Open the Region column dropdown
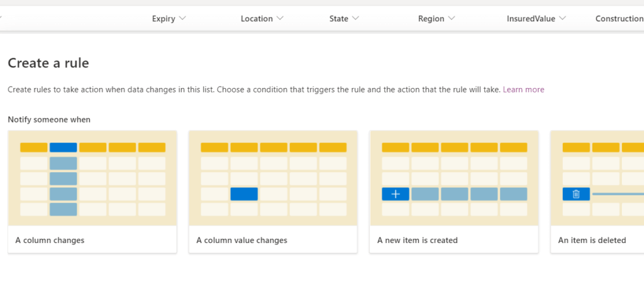This screenshot has height=294, width=644. [436, 18]
